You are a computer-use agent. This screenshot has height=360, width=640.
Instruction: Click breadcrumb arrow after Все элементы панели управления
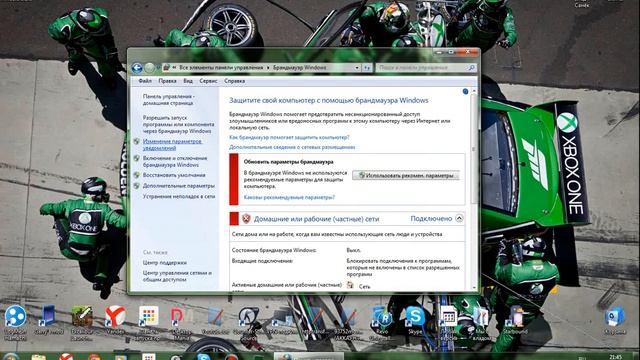268,68
